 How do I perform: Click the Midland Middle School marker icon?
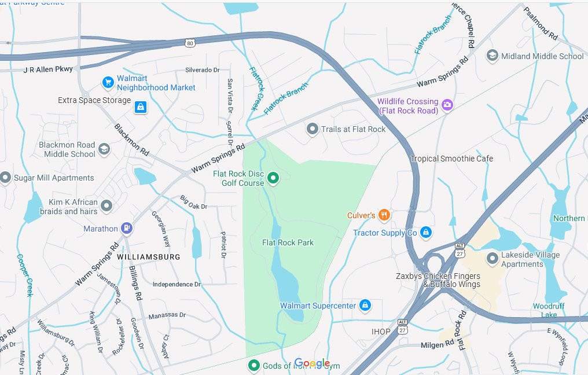click(492, 56)
